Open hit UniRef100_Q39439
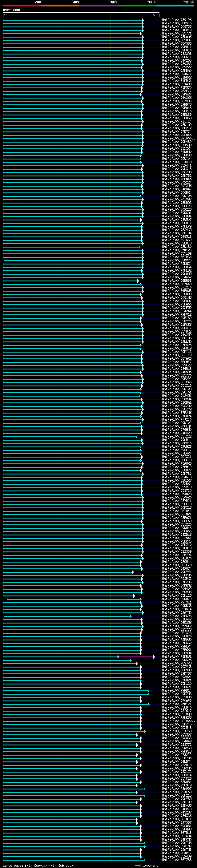The width and height of the screenshot is (197, 868). pos(177,857)
